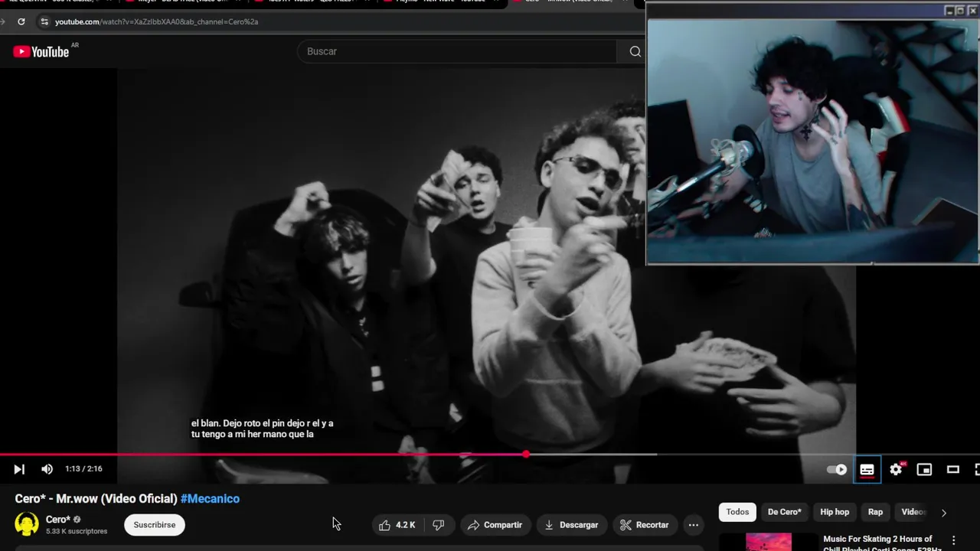Click the 1:13 / 2:16 time display
The height and width of the screenshot is (551, 980).
83,469
